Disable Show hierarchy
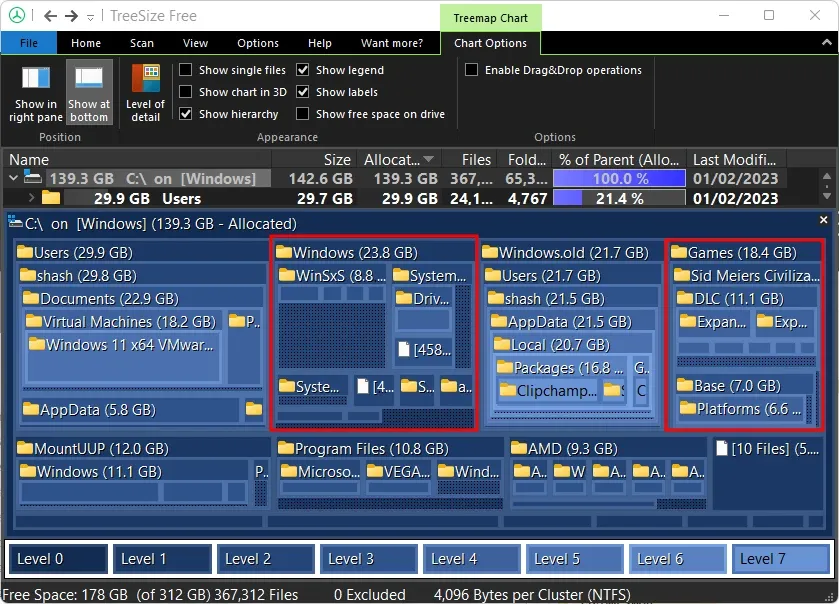The image size is (839, 604). 185,113
